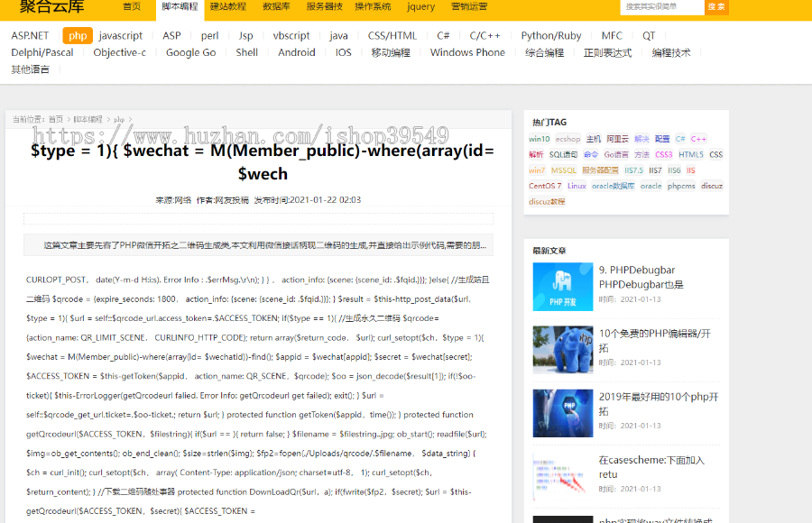This screenshot has width=812, height=523.
Task: Open the Android category link
Action: (x=297, y=52)
